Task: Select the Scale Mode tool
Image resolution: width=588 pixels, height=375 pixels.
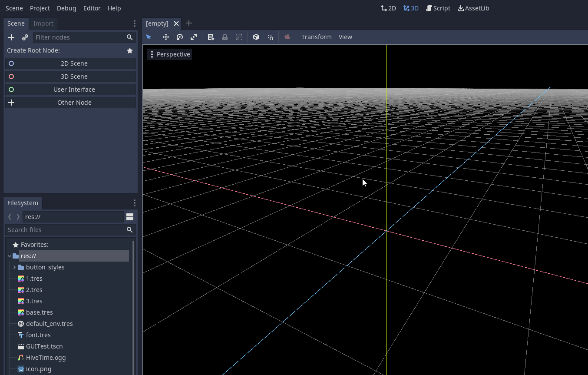Action: click(x=194, y=37)
